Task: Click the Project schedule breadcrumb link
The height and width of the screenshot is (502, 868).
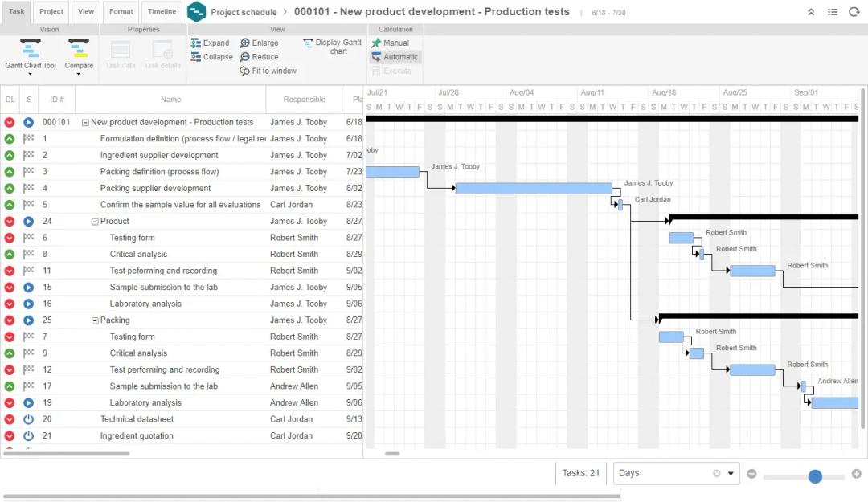Action: 244,12
